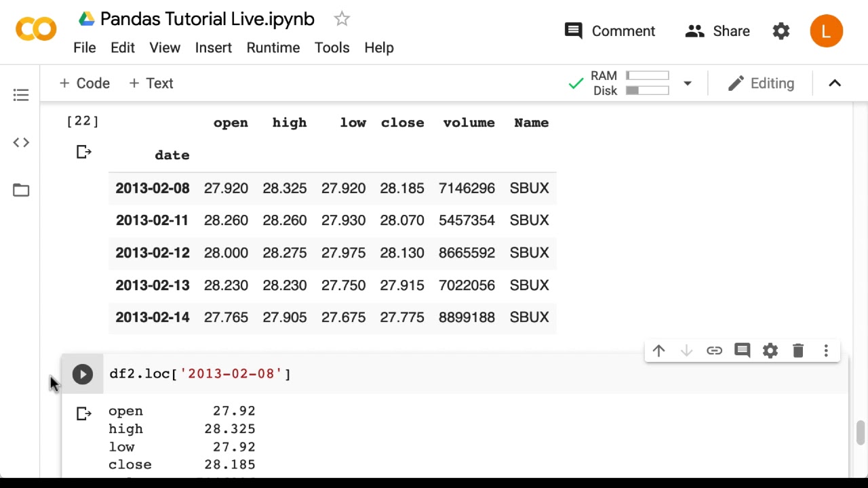The height and width of the screenshot is (488, 868).
Task: Click the notebook title Pandas Tutorial Live.ipynb
Action: 208,19
